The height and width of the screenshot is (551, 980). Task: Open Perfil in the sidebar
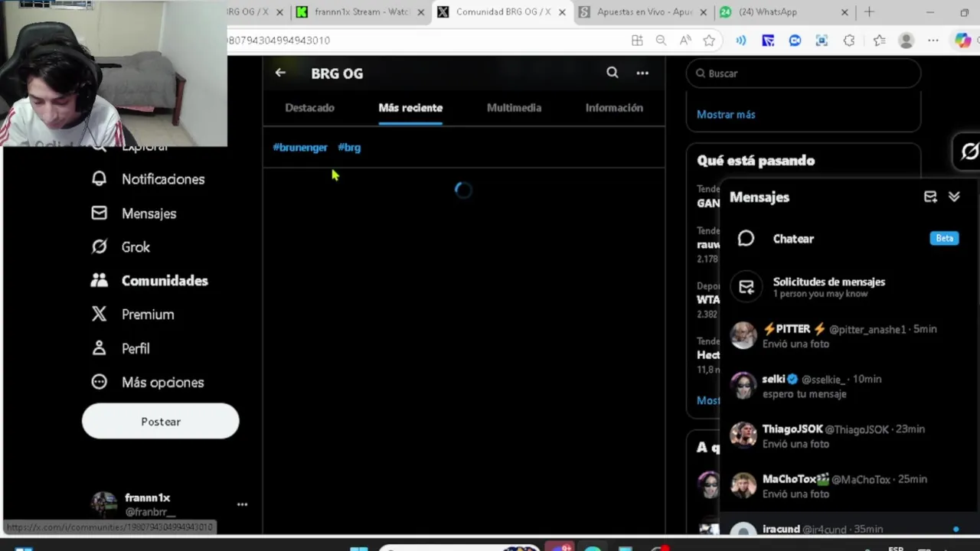coord(121,348)
